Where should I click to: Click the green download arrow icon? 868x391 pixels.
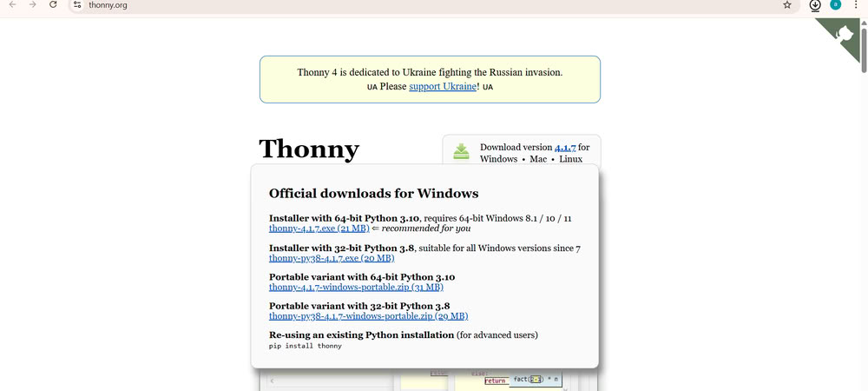[x=461, y=152]
